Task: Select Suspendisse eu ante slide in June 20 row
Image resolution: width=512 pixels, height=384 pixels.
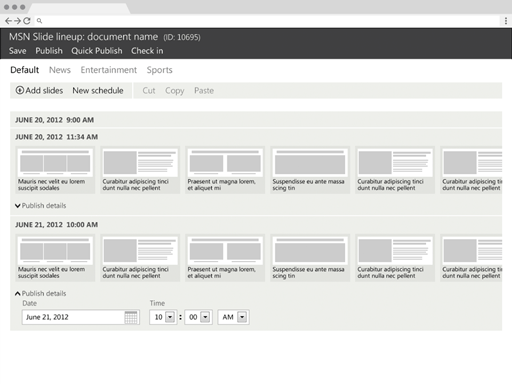Action: tap(310, 170)
